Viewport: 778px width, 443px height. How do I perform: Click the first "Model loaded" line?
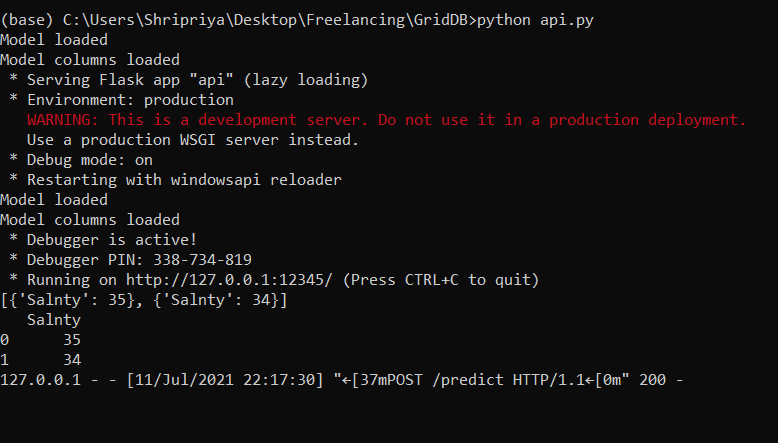coord(54,40)
